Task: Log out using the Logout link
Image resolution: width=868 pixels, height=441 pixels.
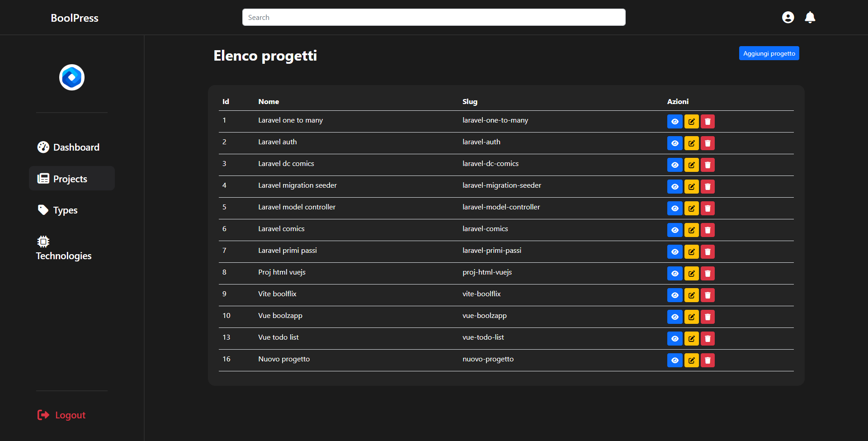Action: pyautogui.click(x=61, y=415)
